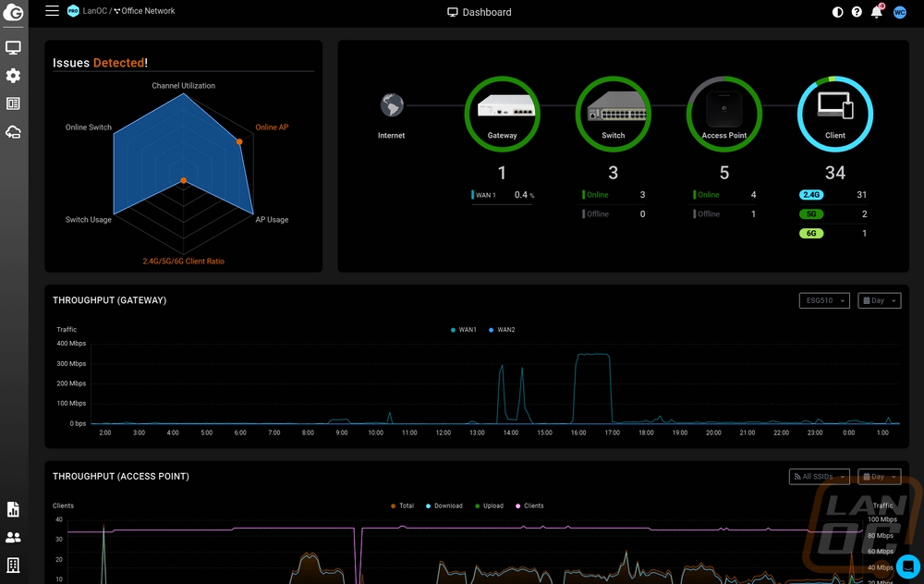Open the settings gear in sidebar
The height and width of the screenshot is (584, 924).
13,76
